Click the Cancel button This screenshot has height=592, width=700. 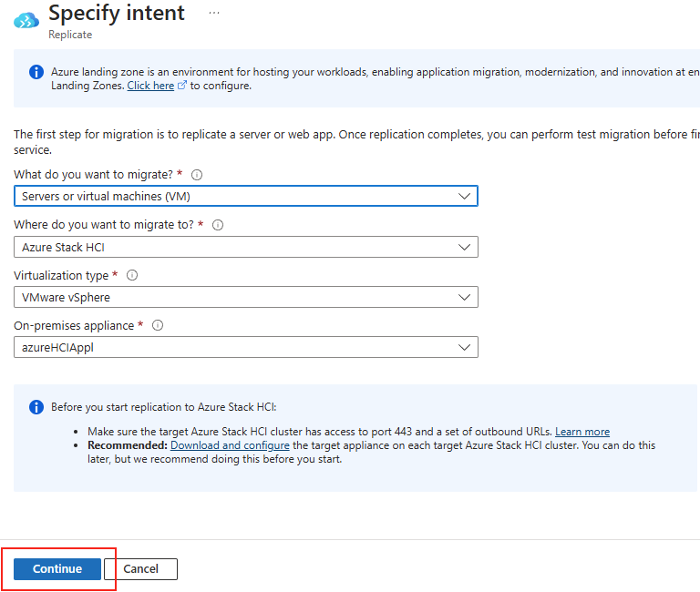140,569
